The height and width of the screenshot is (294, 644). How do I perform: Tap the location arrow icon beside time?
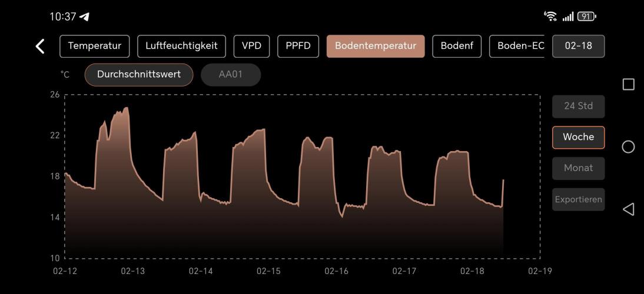(x=85, y=17)
